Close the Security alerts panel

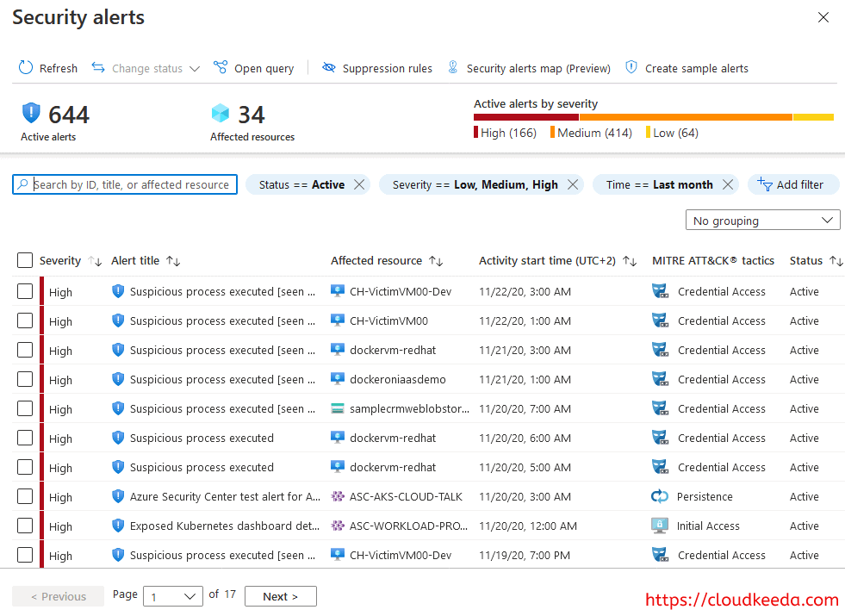[x=823, y=17]
